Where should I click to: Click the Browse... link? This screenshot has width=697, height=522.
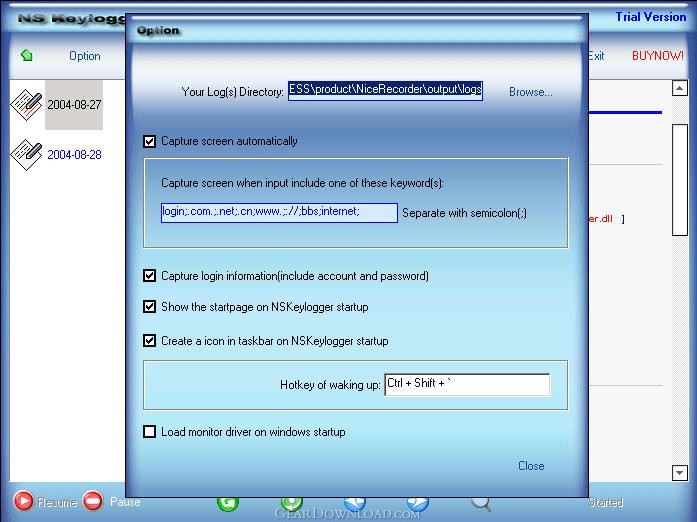531,92
